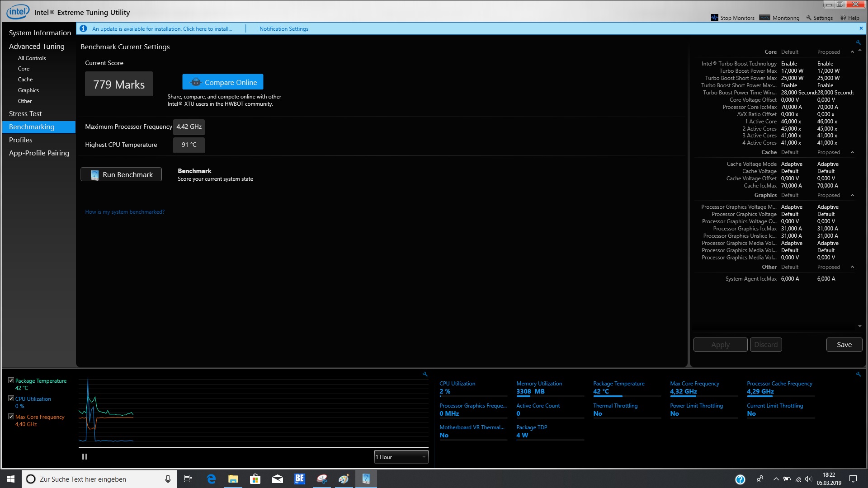
Task: Open App-Profile Pairing section
Action: point(39,153)
